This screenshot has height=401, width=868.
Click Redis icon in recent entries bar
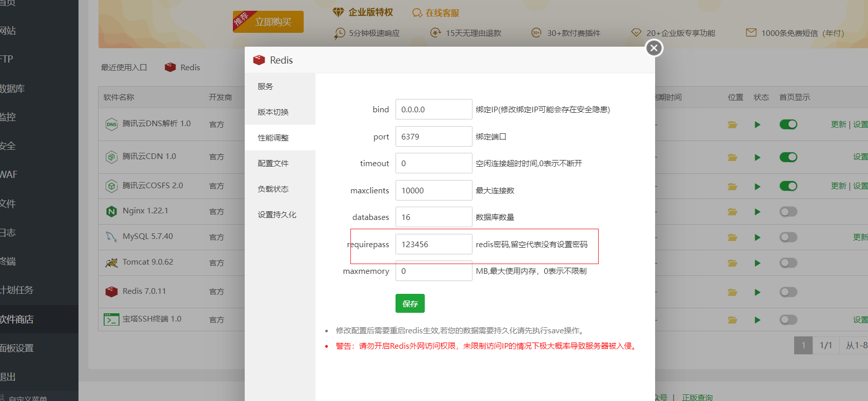170,68
